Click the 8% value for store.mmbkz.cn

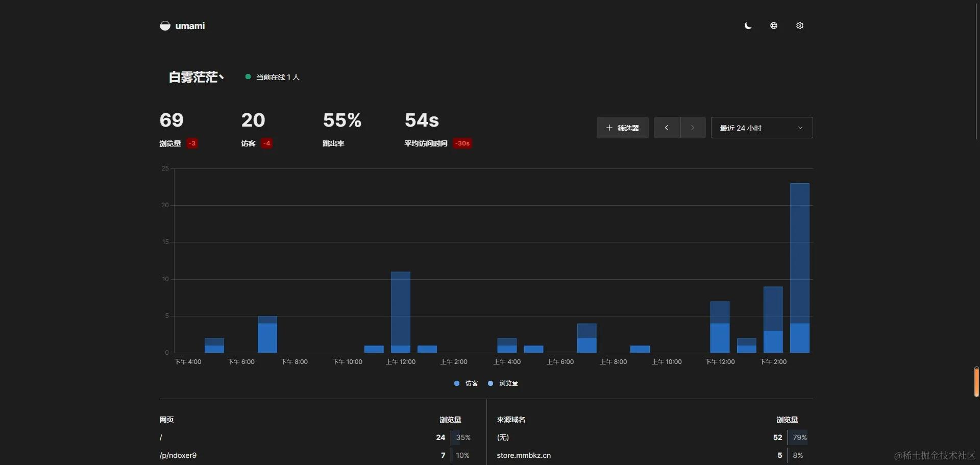[x=798, y=455]
